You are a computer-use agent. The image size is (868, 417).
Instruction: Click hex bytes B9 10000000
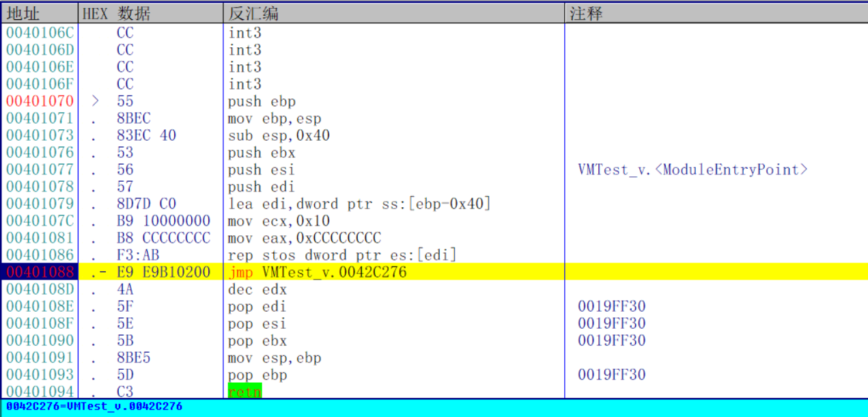point(163,221)
